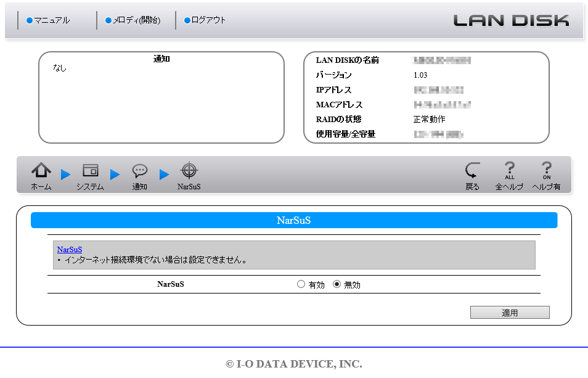Show all help via 全ヘルプ icon
The image size is (588, 378).
[509, 176]
